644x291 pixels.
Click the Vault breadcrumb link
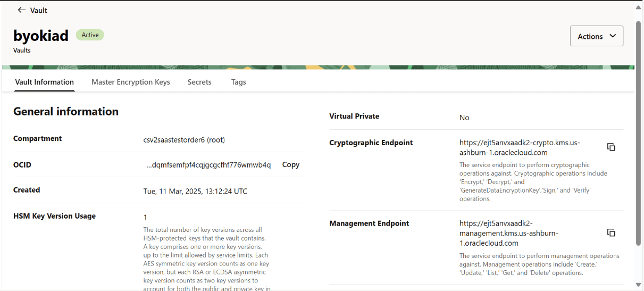coord(39,10)
